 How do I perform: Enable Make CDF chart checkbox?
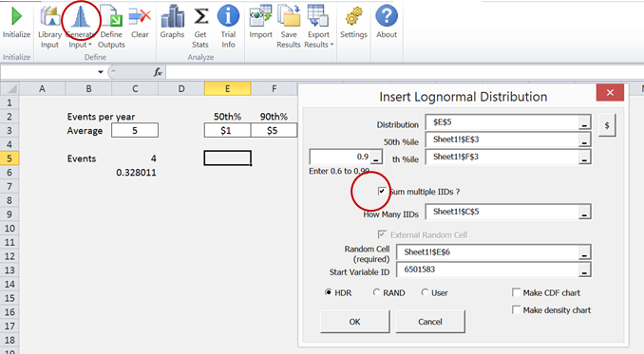pyautogui.click(x=517, y=292)
